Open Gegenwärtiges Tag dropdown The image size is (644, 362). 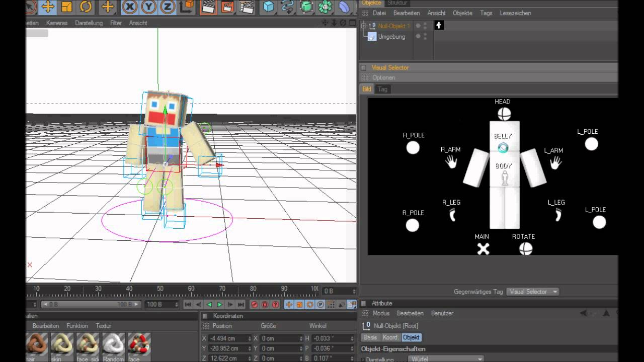coord(533,292)
